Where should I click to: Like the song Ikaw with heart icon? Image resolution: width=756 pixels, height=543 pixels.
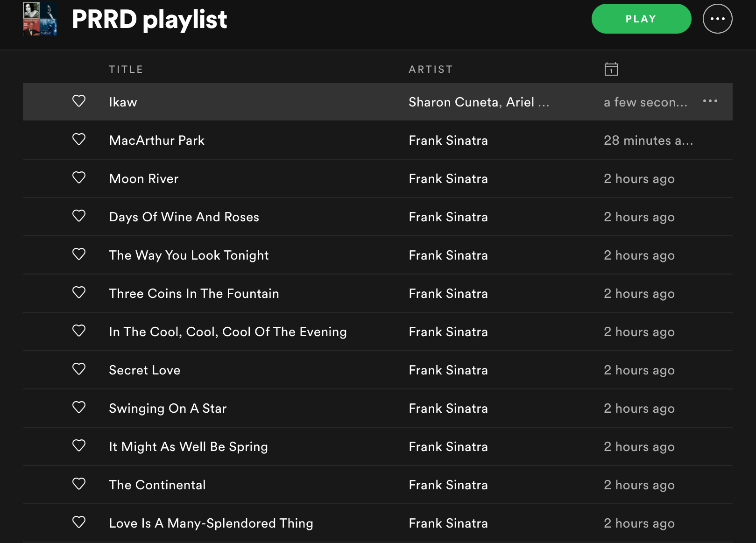click(x=79, y=101)
